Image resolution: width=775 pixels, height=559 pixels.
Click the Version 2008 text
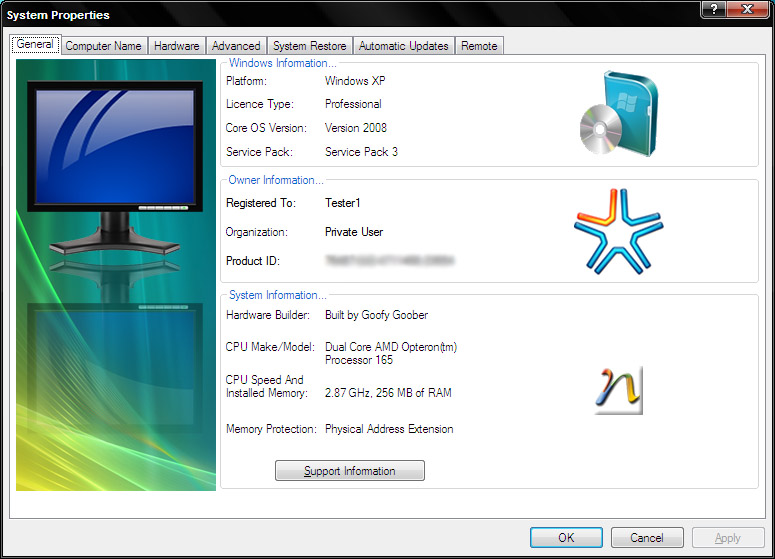click(x=355, y=128)
